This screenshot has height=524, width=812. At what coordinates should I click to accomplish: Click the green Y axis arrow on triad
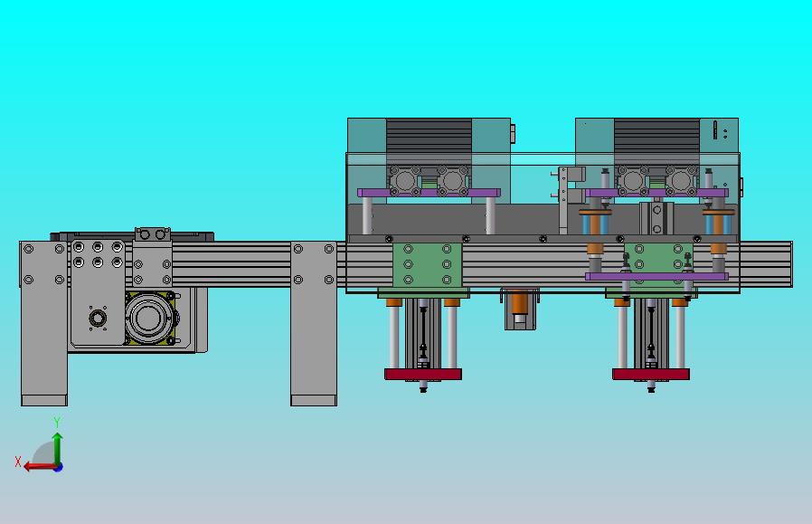(57, 448)
